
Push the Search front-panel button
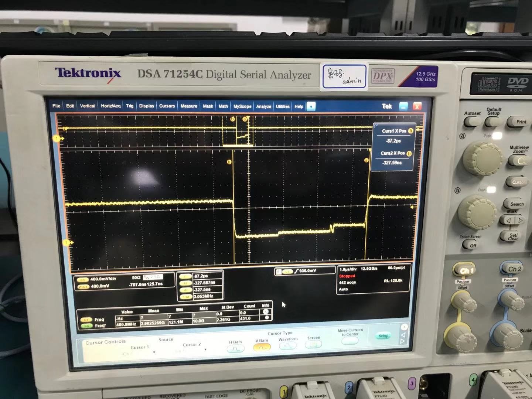point(515,204)
